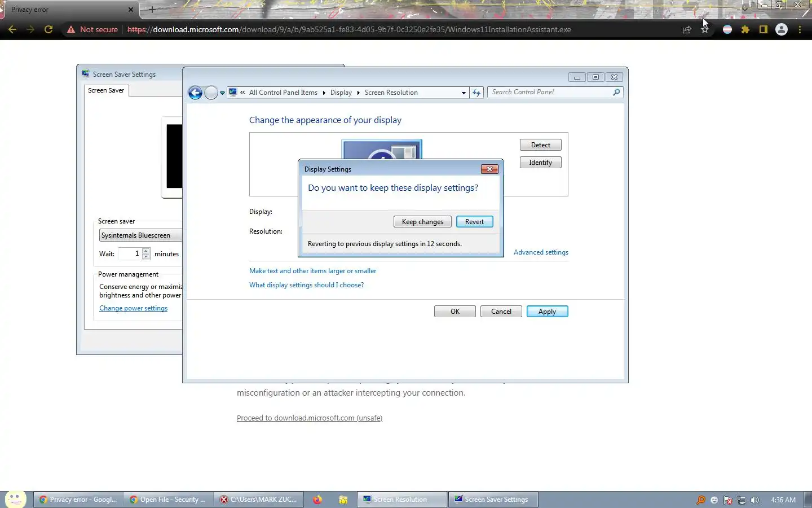Click the share page icon in address bar
The height and width of the screenshot is (508, 812).
coord(687,29)
